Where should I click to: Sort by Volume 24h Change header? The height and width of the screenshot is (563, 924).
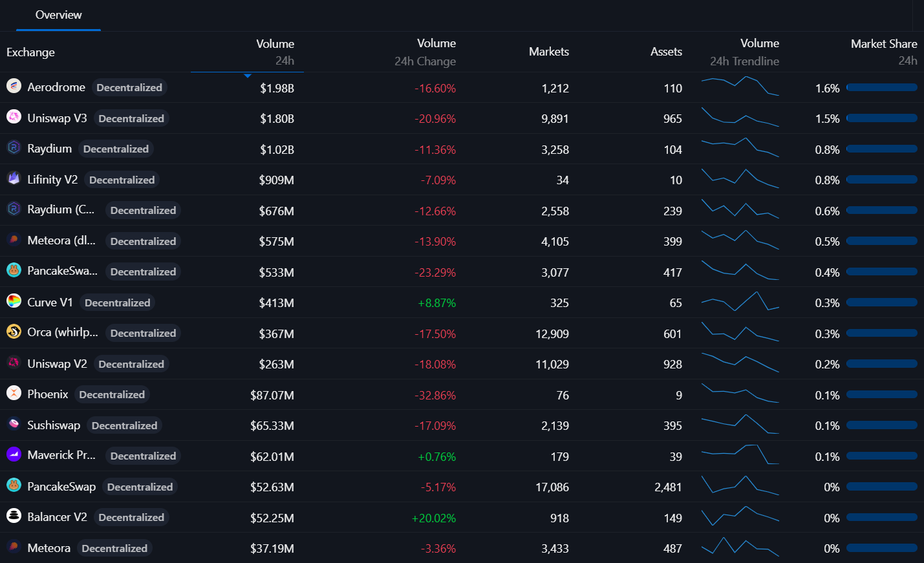pyautogui.click(x=425, y=52)
